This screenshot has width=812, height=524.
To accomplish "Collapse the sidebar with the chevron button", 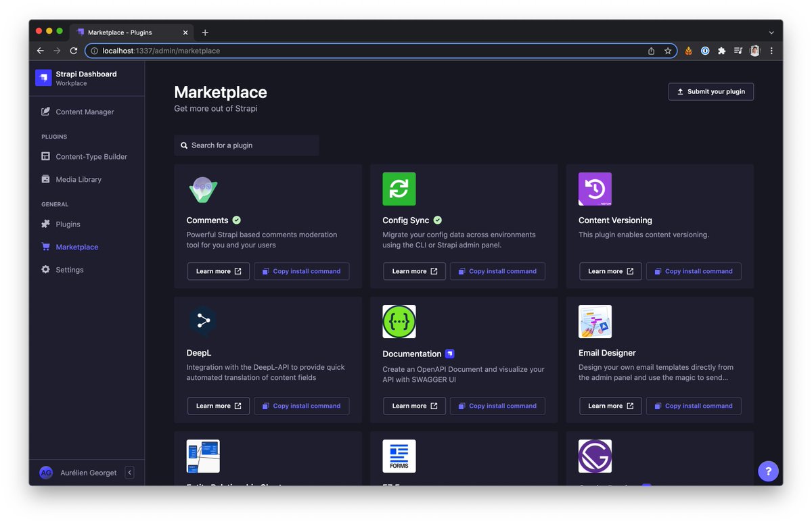I will pyautogui.click(x=130, y=473).
